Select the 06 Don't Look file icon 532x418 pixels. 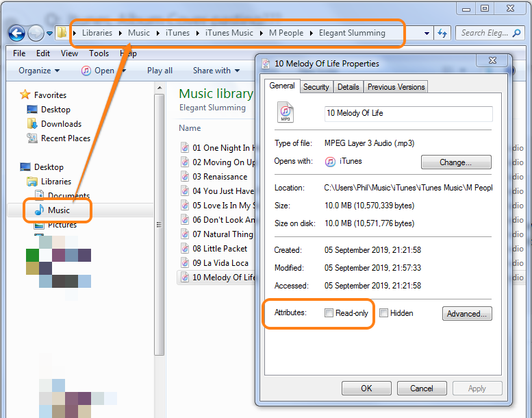(x=185, y=220)
